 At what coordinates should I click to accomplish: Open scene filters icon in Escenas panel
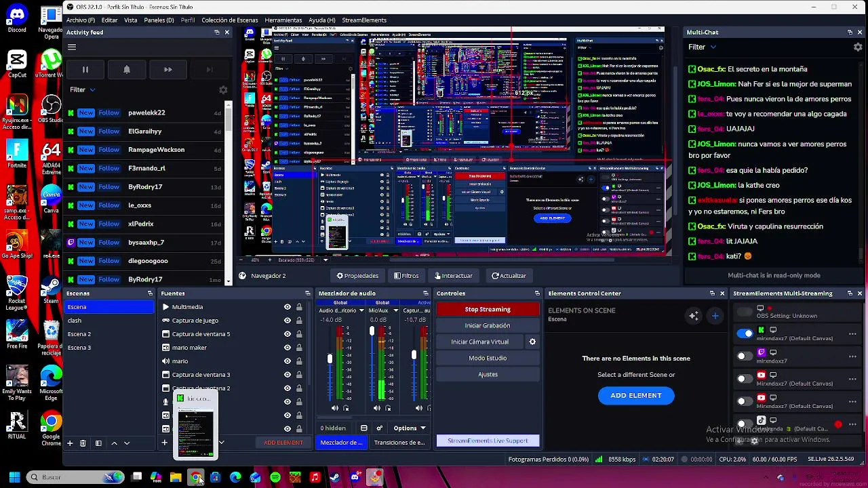point(98,443)
